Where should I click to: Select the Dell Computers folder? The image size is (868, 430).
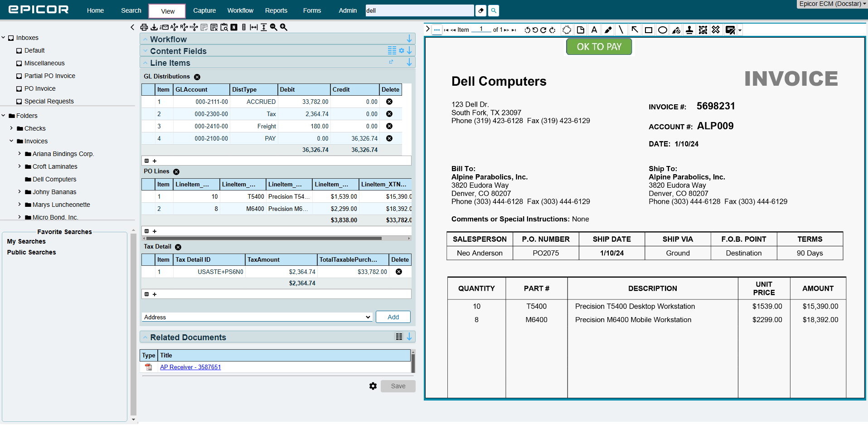(x=54, y=179)
